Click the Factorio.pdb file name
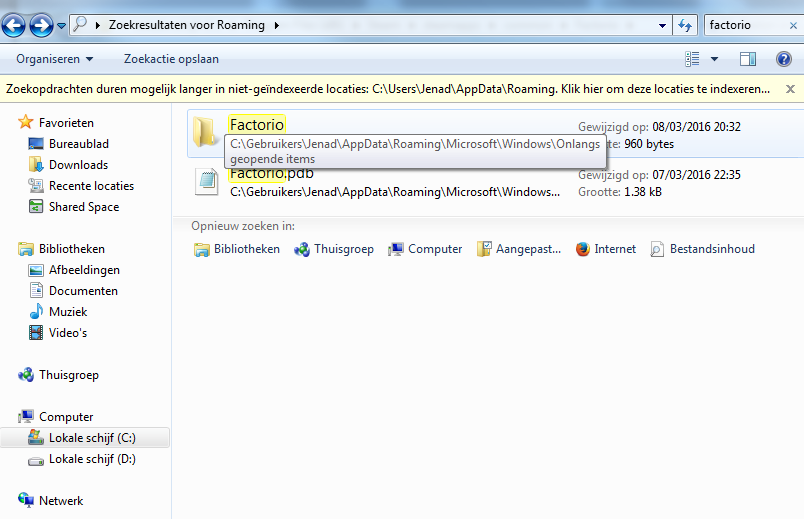The height and width of the screenshot is (519, 804). [272, 174]
